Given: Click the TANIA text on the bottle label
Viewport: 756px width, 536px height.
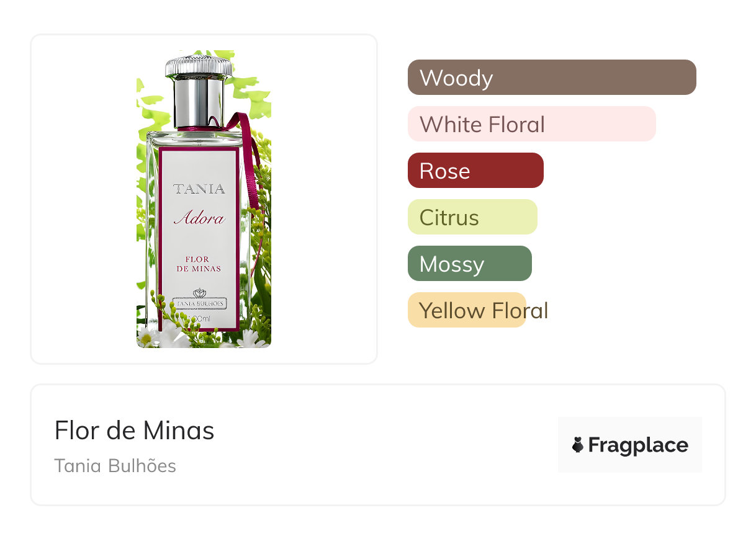Looking at the screenshot, I should click(199, 189).
